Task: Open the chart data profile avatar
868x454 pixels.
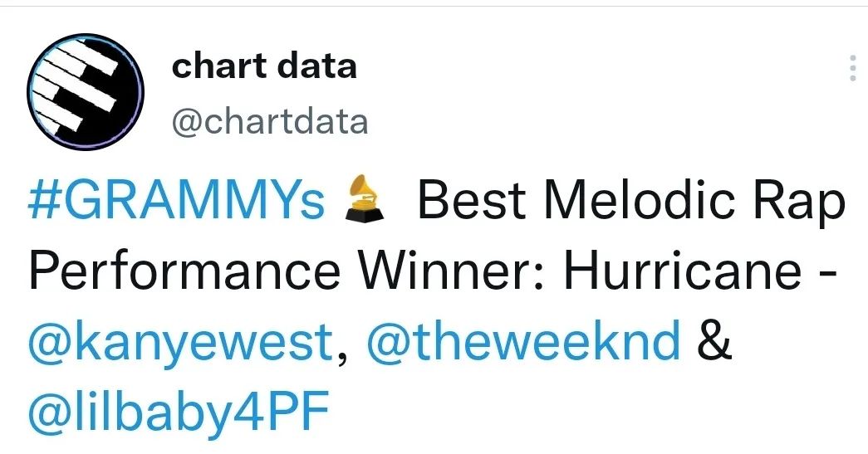Action: coord(86,92)
